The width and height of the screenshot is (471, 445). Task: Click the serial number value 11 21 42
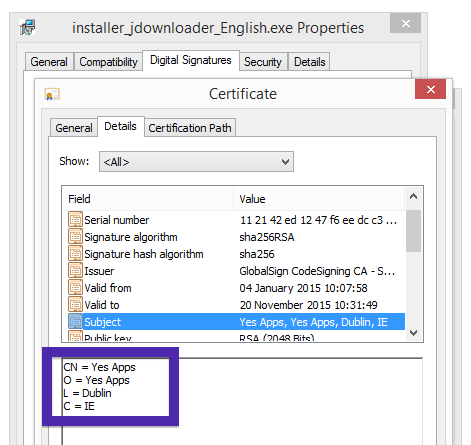click(318, 220)
